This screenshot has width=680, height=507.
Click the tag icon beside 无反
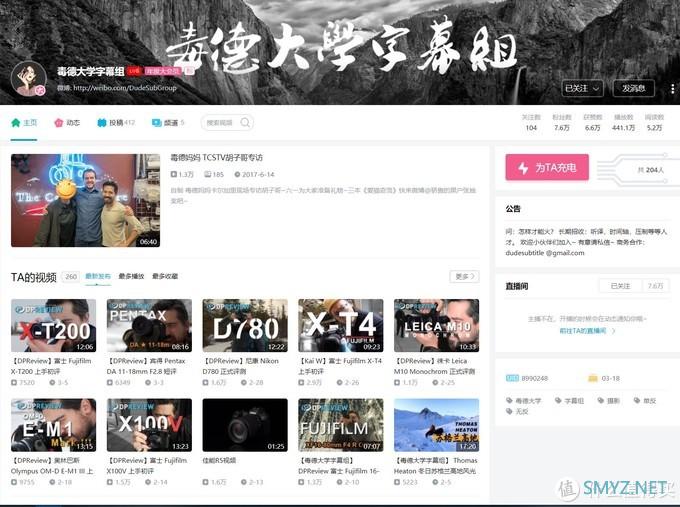510,411
